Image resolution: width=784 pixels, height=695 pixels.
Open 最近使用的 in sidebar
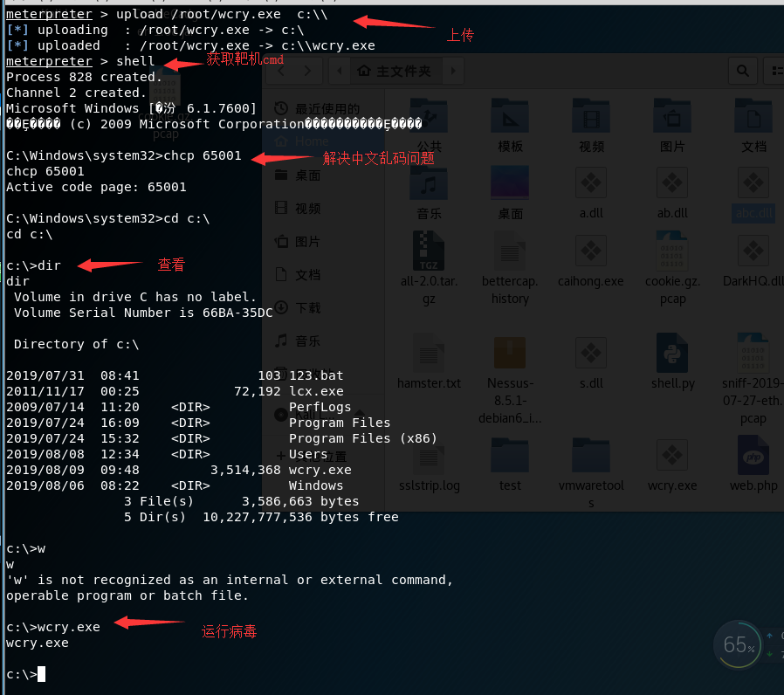coord(317,108)
